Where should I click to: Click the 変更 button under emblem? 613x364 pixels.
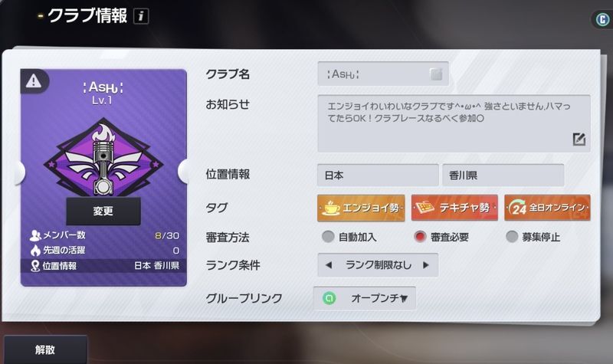(x=103, y=212)
